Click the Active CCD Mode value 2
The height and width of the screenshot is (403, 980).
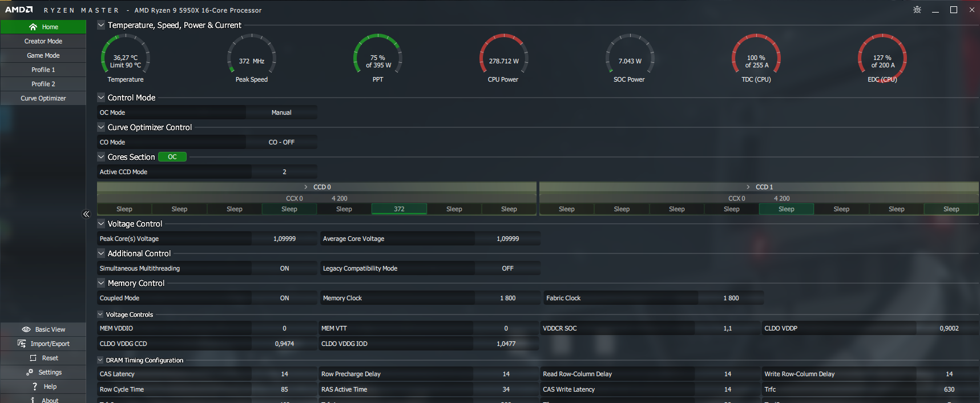[x=284, y=172]
